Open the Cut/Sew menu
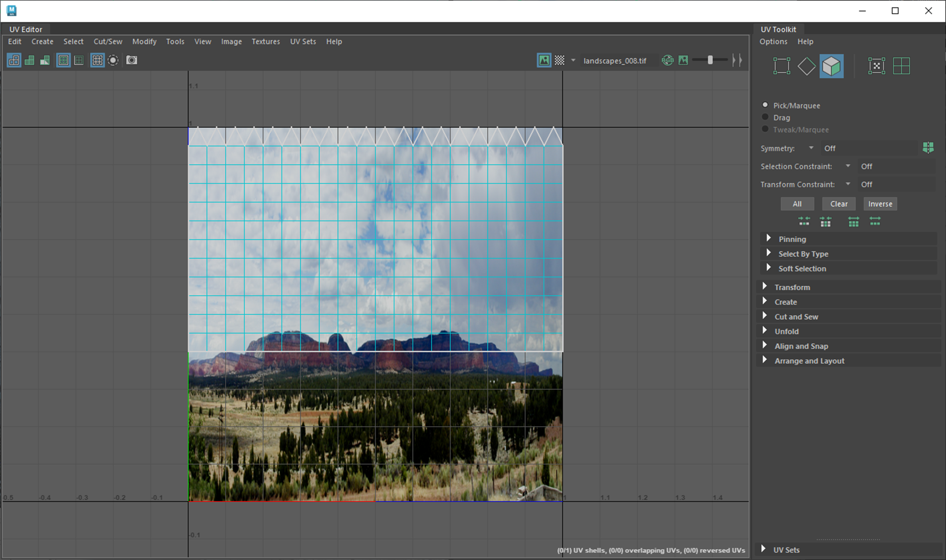The width and height of the screenshot is (946, 560). 108,41
